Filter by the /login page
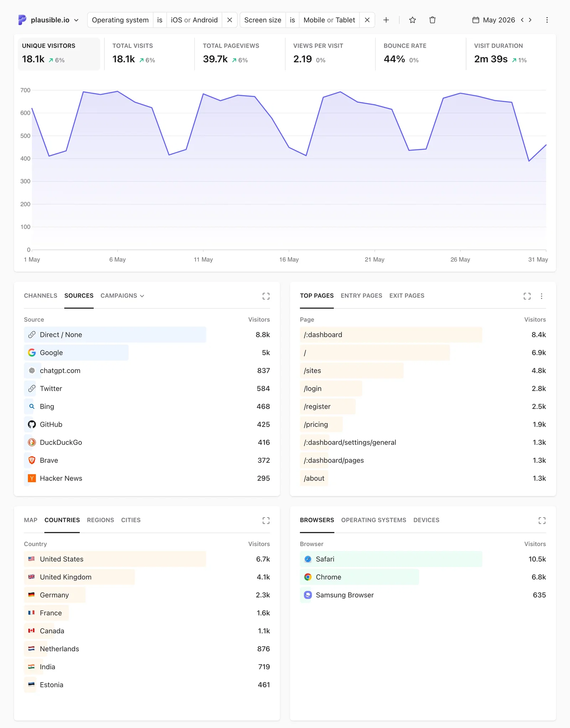Screen dimensions: 570x728 click(423, 388)
